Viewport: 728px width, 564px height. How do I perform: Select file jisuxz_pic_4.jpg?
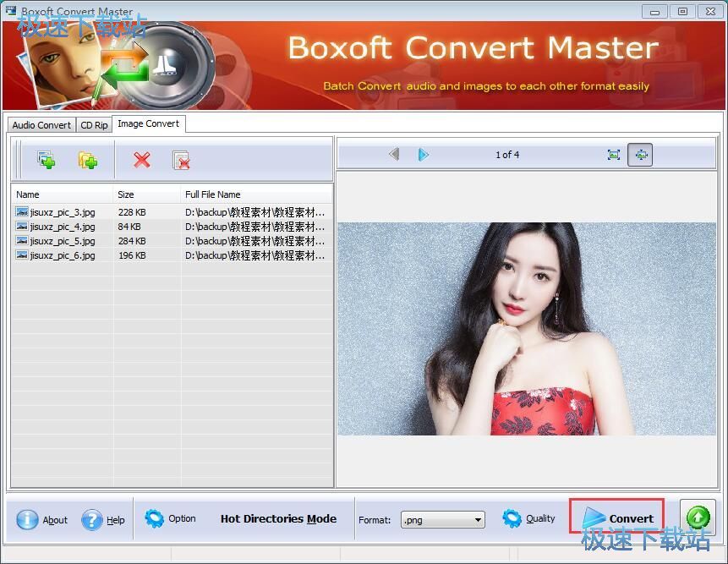[x=63, y=227]
